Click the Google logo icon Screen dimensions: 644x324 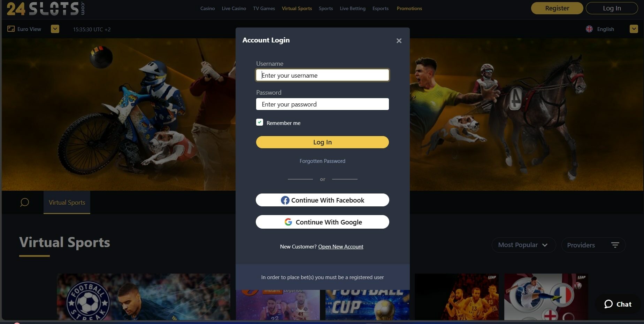click(288, 222)
